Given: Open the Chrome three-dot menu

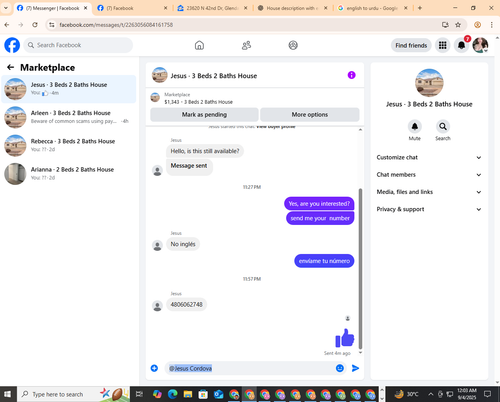Looking at the screenshot, I should 491,25.
